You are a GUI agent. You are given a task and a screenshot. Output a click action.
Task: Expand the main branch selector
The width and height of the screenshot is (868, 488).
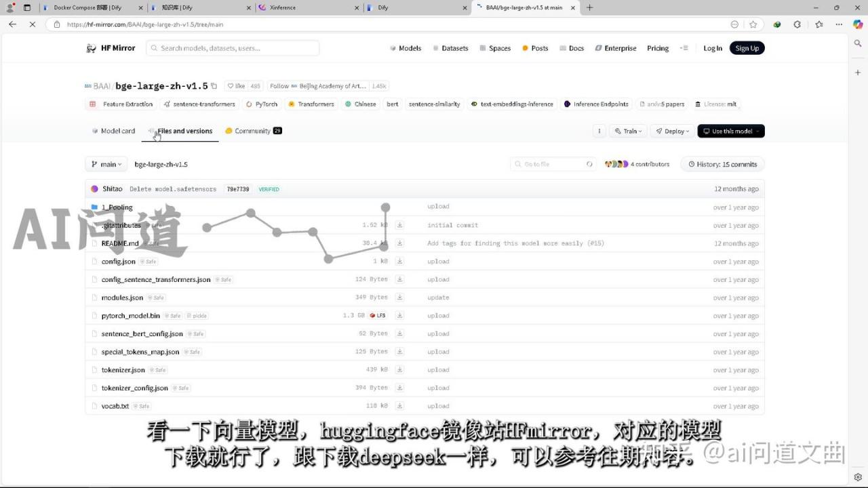click(x=106, y=164)
